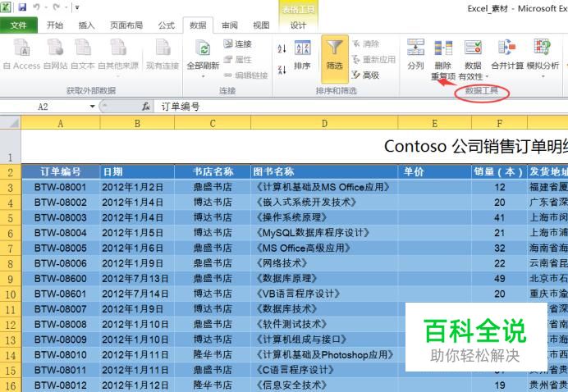Click cell 隆华书店 in row 14
This screenshot has height=392, width=568.
coord(213,355)
